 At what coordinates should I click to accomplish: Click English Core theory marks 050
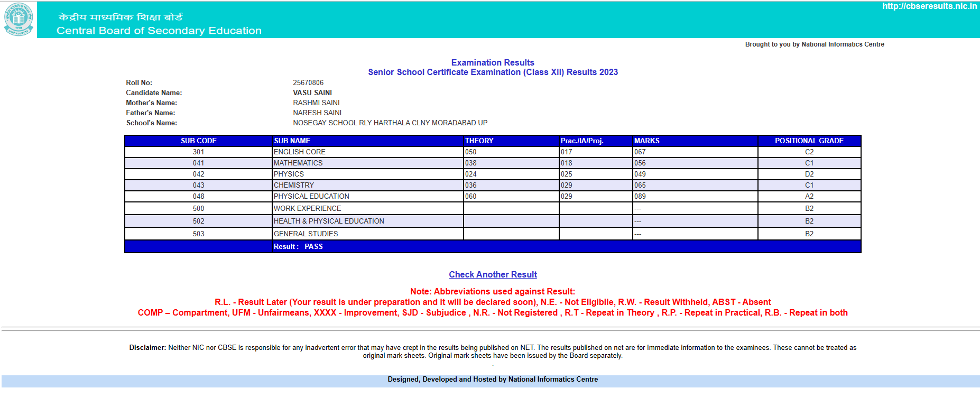click(x=471, y=152)
